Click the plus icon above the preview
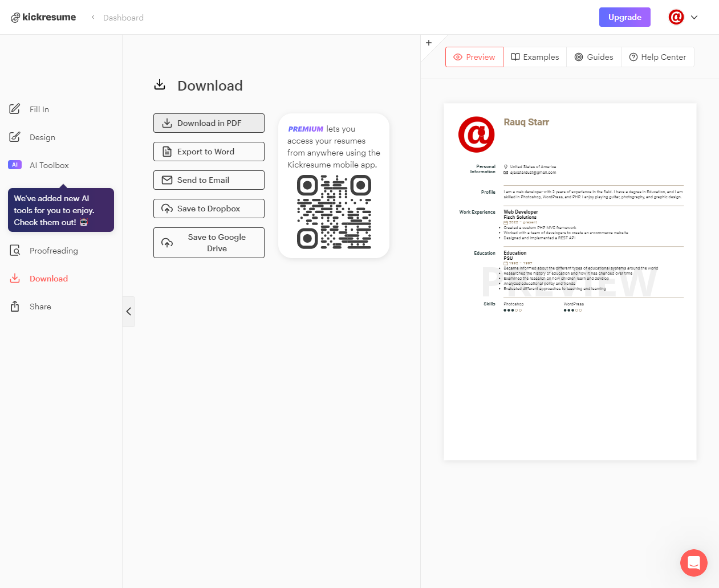 429,43
